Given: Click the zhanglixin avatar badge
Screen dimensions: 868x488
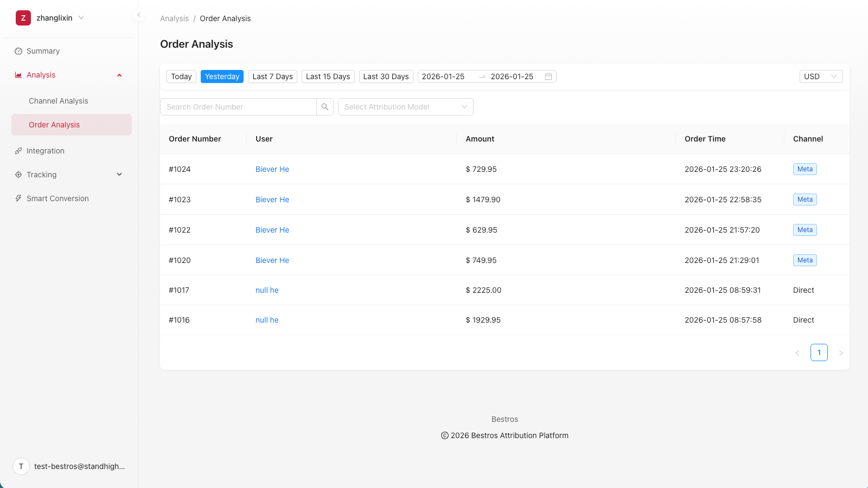Looking at the screenshot, I should click(23, 18).
